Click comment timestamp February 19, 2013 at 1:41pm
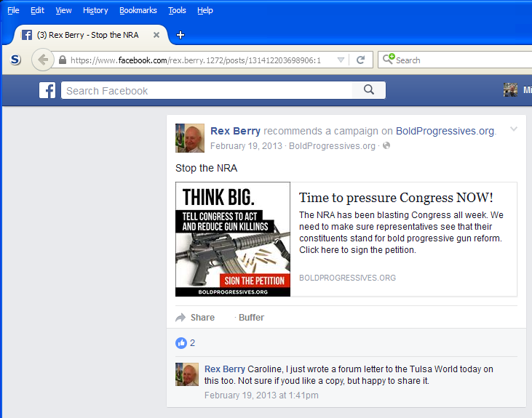This screenshot has width=532, height=418. [x=261, y=395]
